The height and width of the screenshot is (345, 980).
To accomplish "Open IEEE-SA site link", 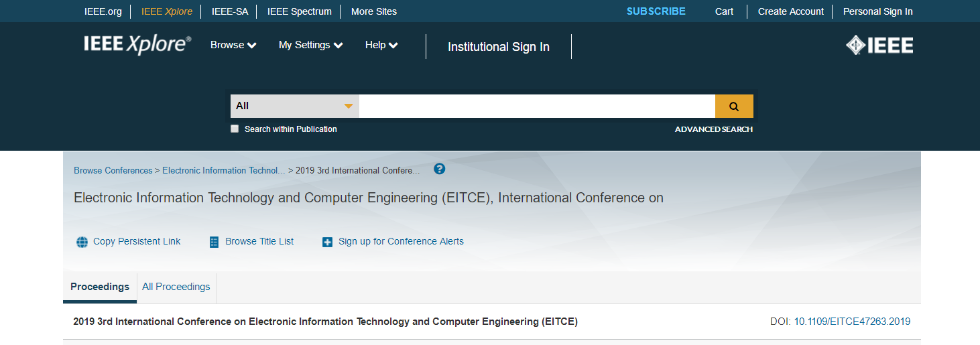I will (x=230, y=11).
